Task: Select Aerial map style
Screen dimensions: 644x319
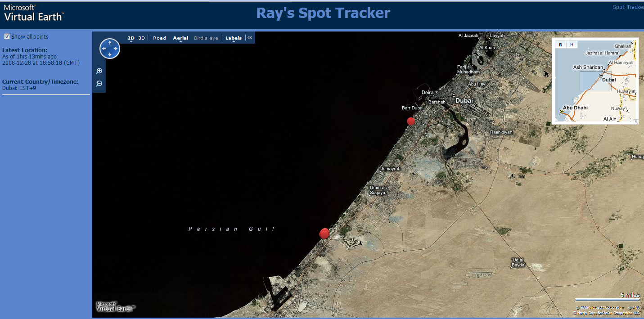Action: point(180,38)
